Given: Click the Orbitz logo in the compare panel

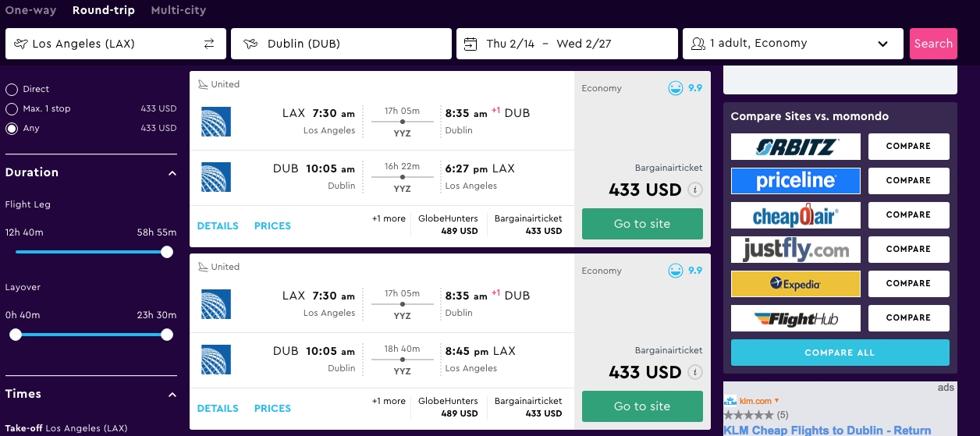Looking at the screenshot, I should (x=795, y=147).
